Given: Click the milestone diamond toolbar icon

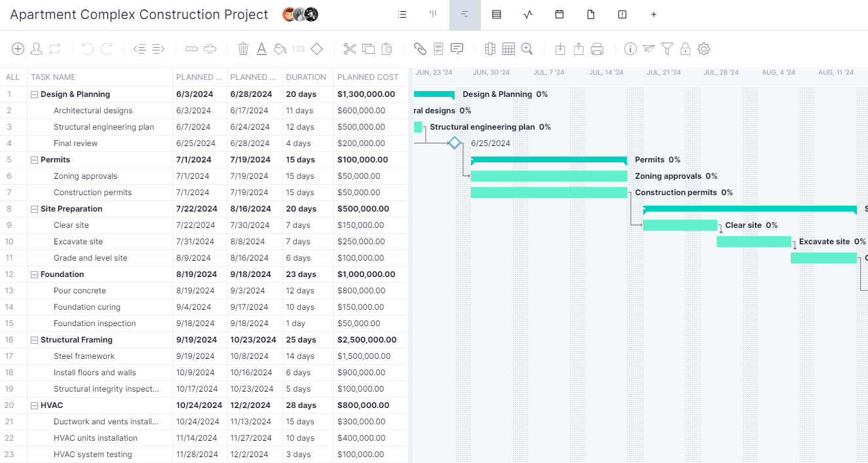Looking at the screenshot, I should click(316, 48).
